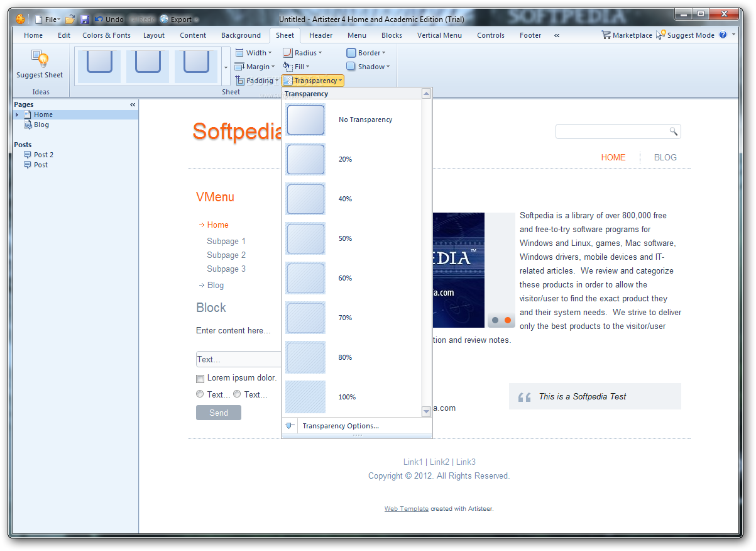This screenshot has width=756, height=551.
Task: Open the Footer ribbon tab
Action: [530, 35]
